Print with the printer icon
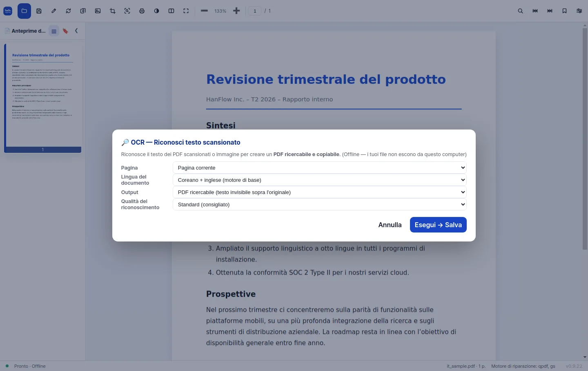The image size is (588, 371). point(142,11)
